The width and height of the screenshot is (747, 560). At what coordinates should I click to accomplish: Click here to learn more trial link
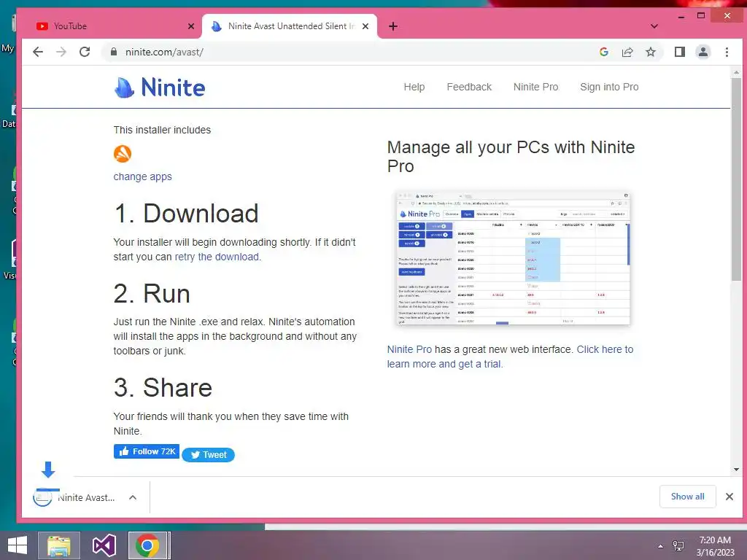[x=510, y=357]
